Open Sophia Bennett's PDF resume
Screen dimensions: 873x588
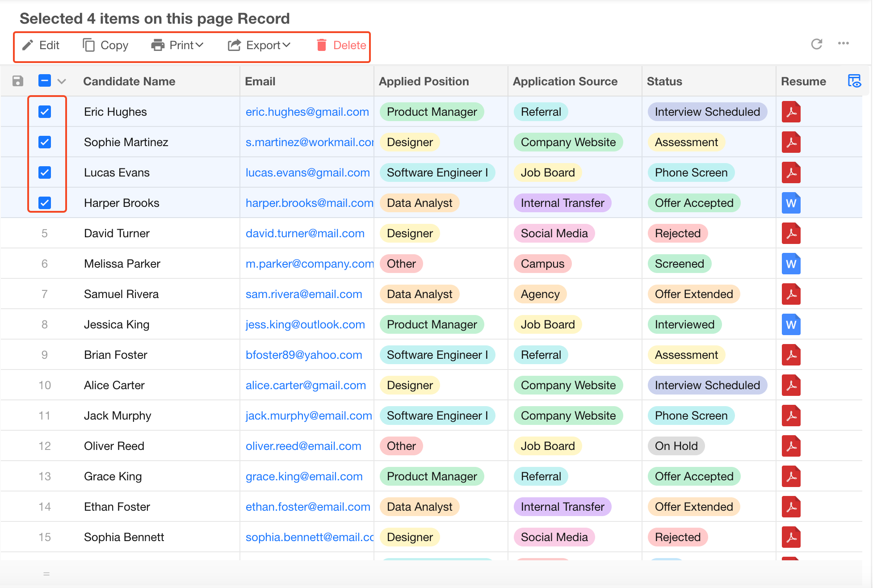[791, 537]
